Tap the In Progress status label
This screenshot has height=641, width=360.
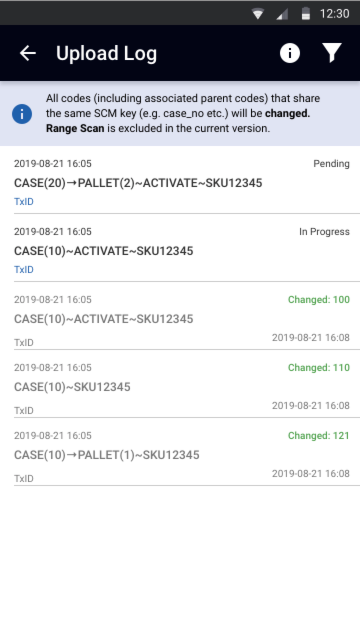point(324,231)
